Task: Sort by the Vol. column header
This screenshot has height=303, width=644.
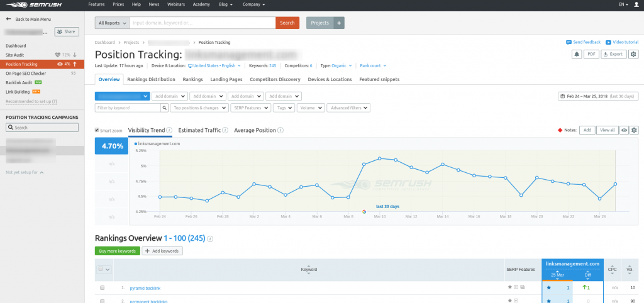Action: click(x=630, y=270)
